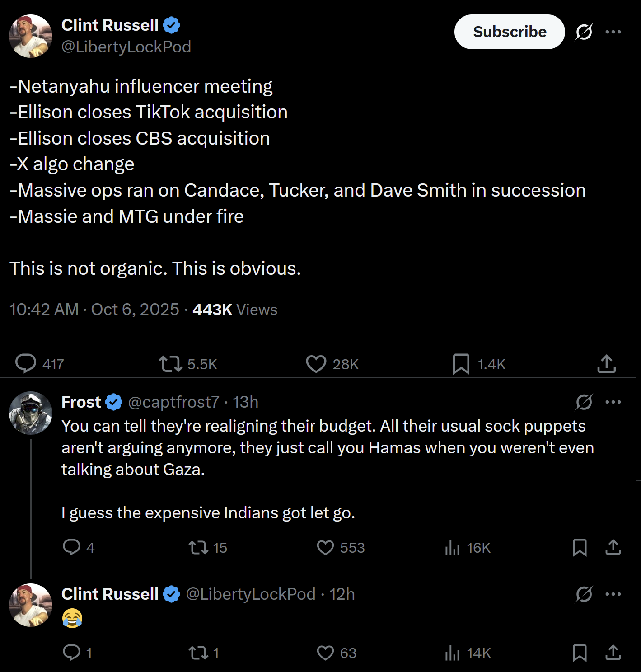Like the main tweet with 28K likes
Image resolution: width=641 pixels, height=672 pixels.
pyautogui.click(x=316, y=364)
